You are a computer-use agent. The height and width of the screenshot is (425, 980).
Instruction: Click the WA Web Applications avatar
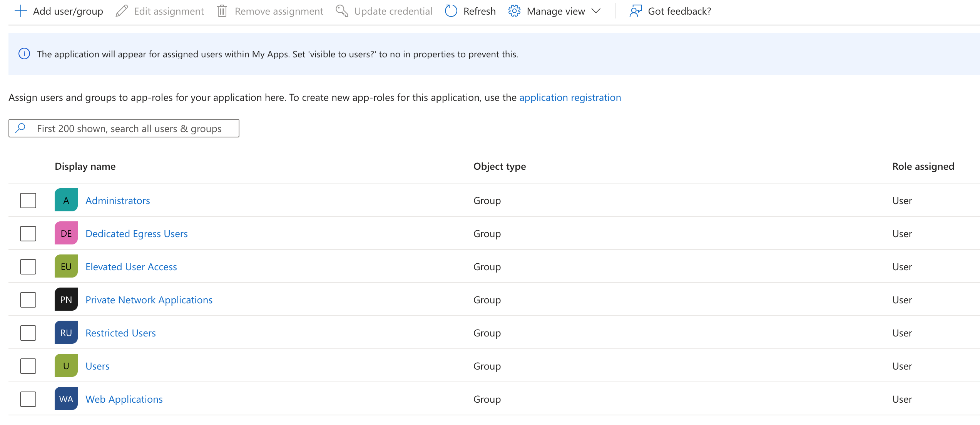pyautogui.click(x=66, y=399)
